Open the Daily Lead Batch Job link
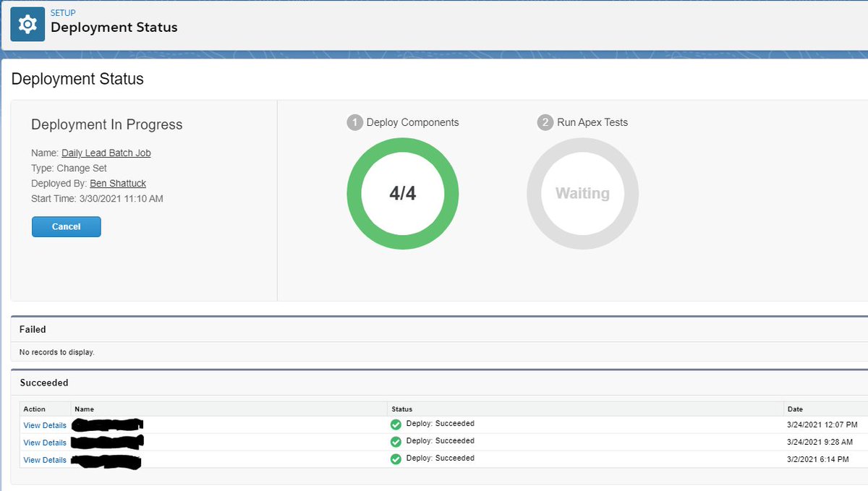The image size is (868, 491). tap(106, 153)
